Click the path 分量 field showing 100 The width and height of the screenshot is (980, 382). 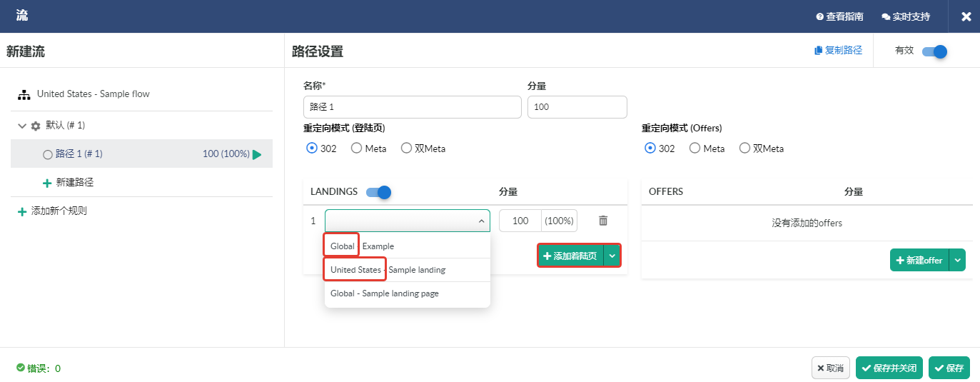(577, 107)
